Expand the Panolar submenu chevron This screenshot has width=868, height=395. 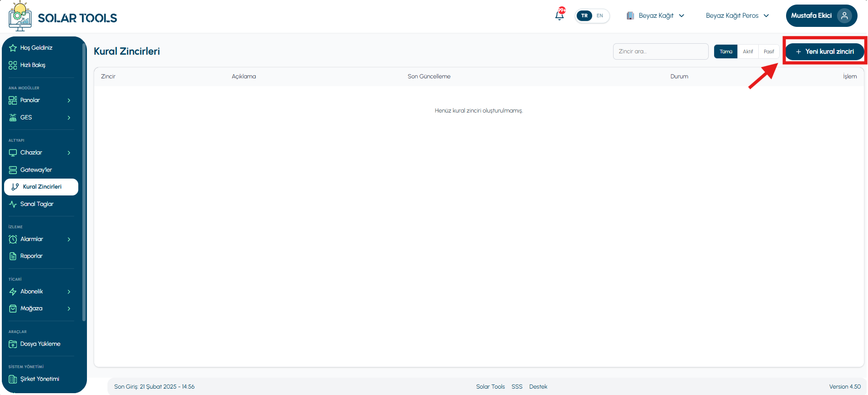(x=69, y=100)
